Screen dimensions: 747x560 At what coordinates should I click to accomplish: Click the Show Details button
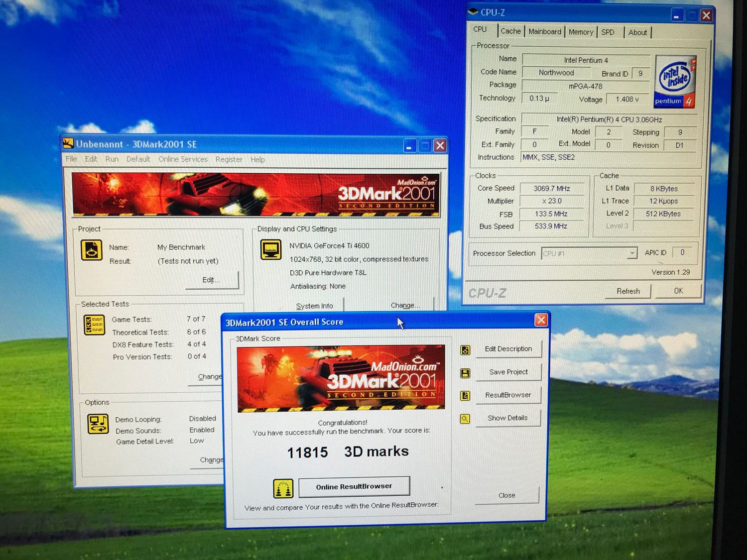point(507,418)
